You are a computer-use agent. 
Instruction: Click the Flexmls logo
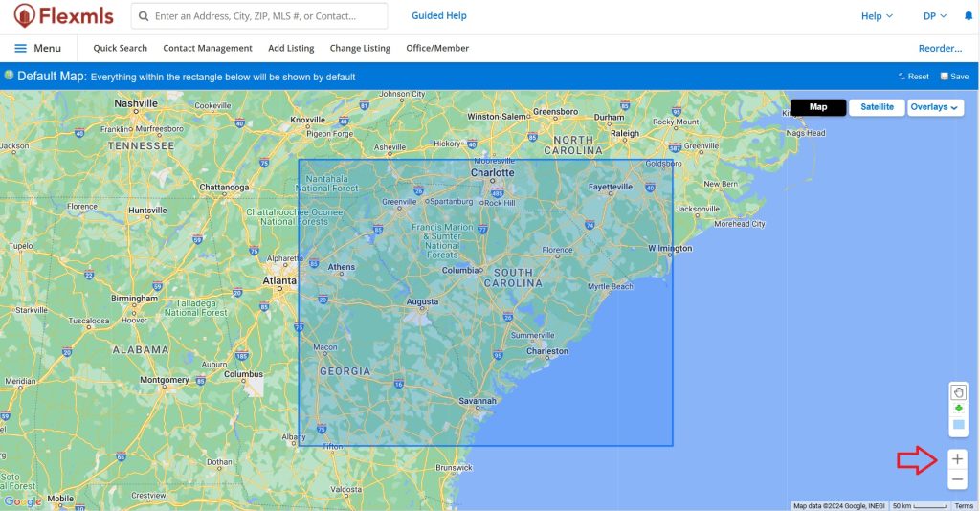point(64,15)
